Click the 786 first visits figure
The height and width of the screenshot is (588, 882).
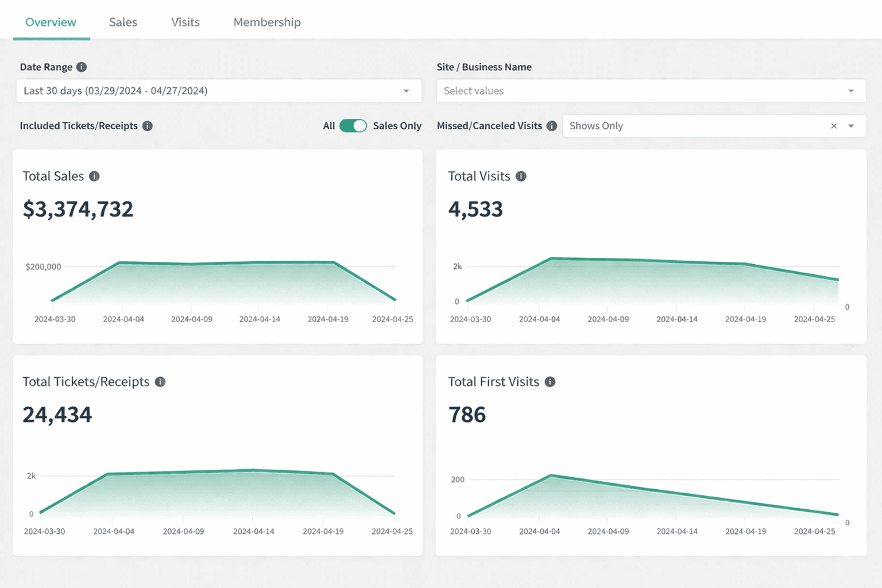coord(467,415)
